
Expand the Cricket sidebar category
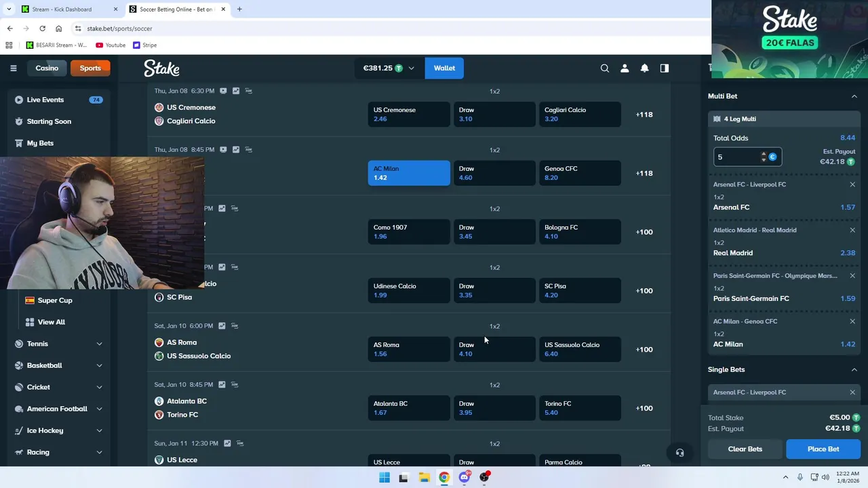[x=99, y=387]
